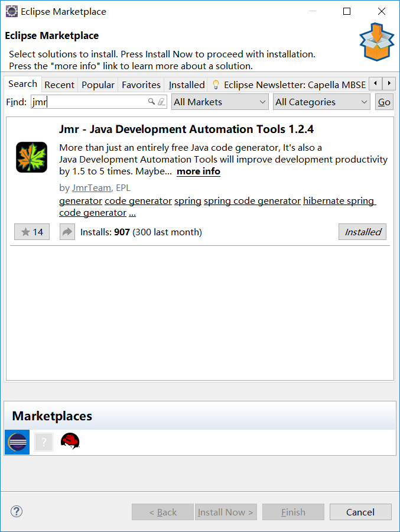Select the Red Hat marketplace icon
400x532 pixels.
tap(70, 442)
